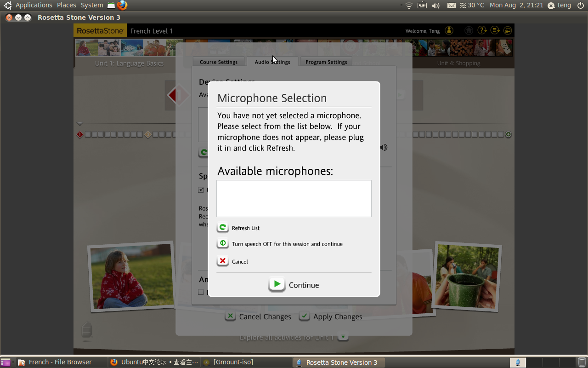Switch to the Audio Settings tab
588x368 pixels.
pyautogui.click(x=272, y=62)
